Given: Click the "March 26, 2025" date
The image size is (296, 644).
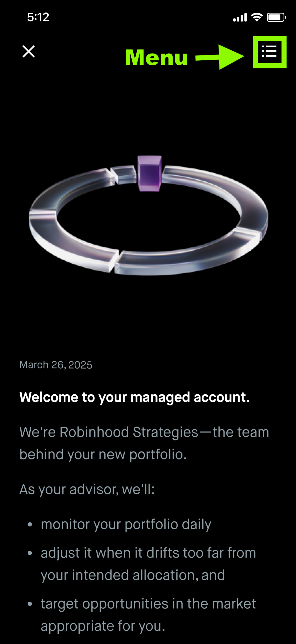Looking at the screenshot, I should coord(56,365).
